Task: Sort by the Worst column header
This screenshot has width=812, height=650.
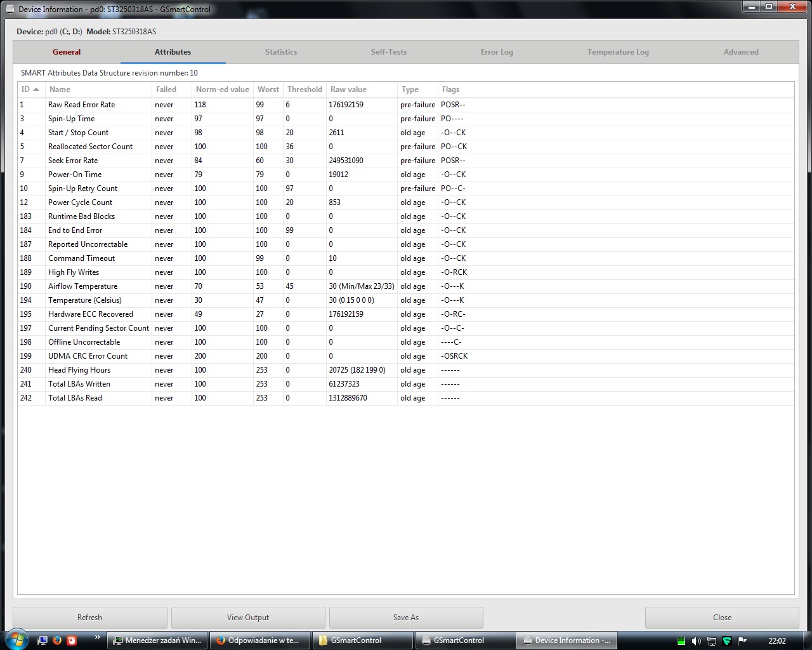Action: (268, 90)
